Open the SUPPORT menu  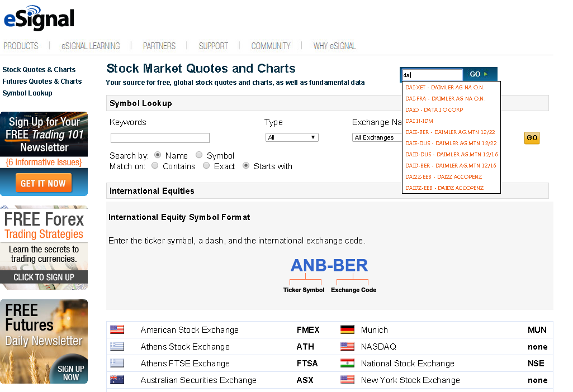click(213, 46)
